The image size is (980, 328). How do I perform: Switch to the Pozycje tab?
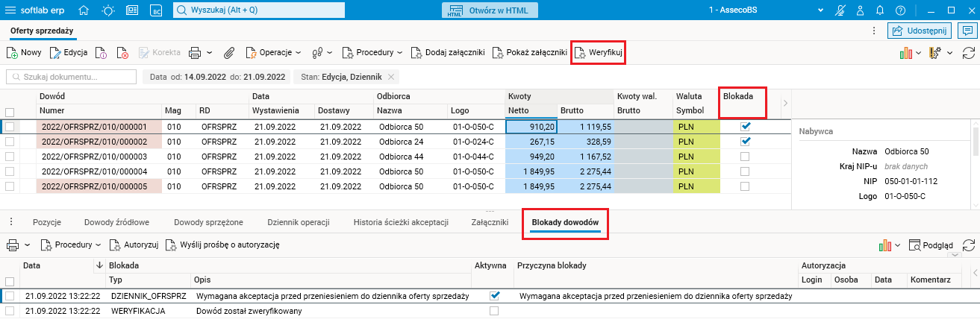46,222
